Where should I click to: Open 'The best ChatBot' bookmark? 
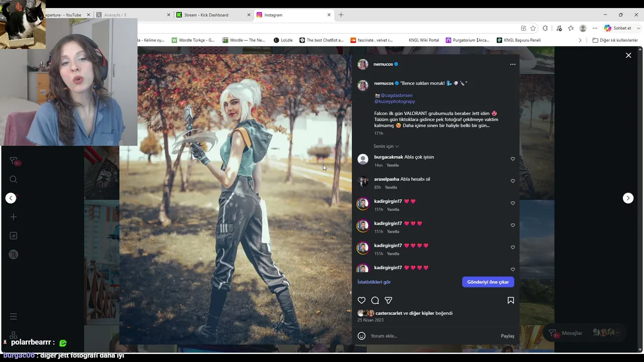coord(321,40)
